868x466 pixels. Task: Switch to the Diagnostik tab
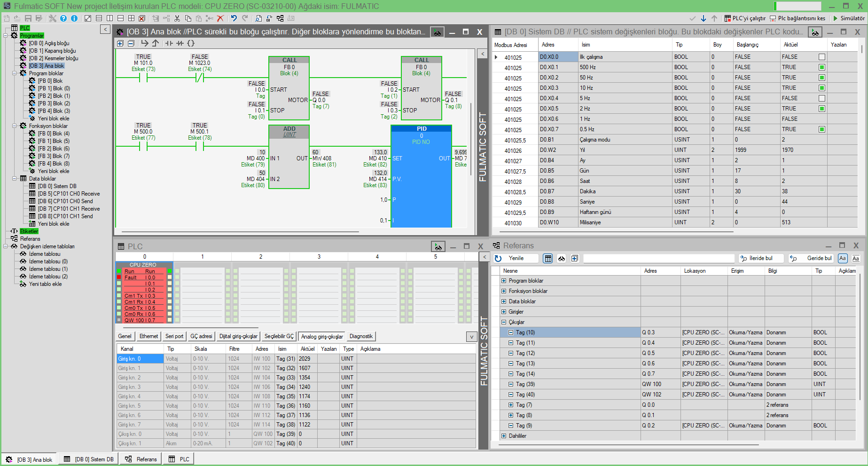point(361,336)
